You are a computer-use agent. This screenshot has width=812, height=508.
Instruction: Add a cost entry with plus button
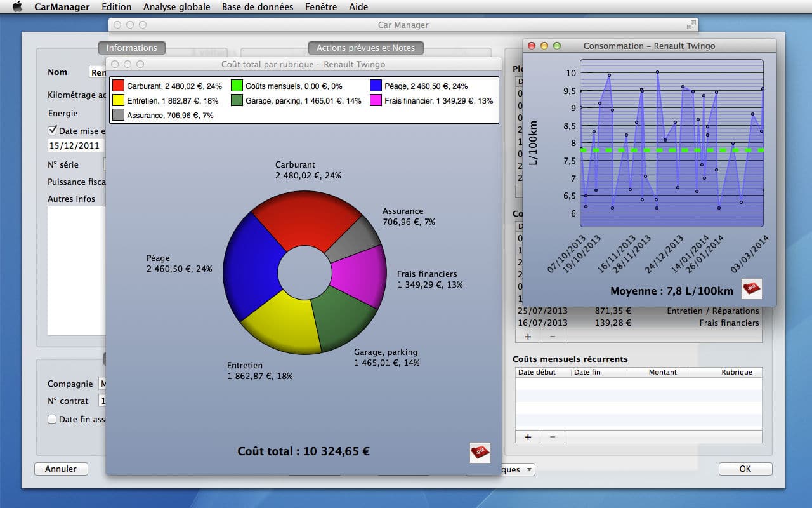point(528,336)
